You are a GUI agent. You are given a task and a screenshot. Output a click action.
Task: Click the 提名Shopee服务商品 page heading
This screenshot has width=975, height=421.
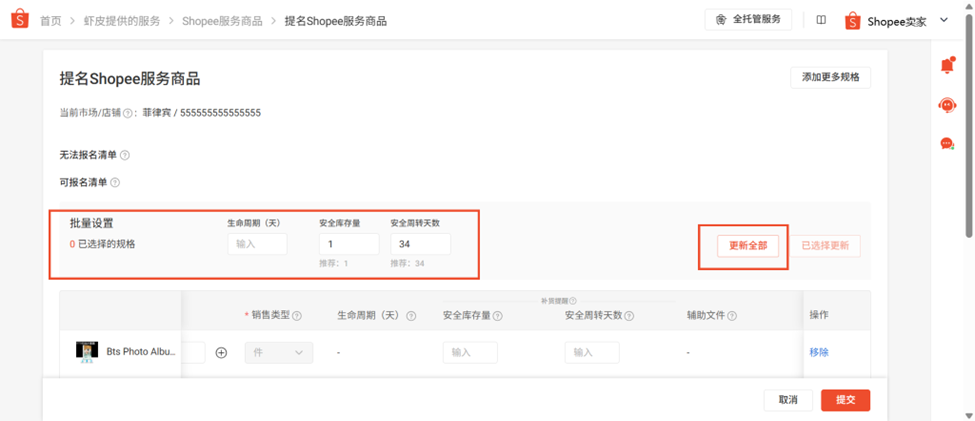pos(130,79)
